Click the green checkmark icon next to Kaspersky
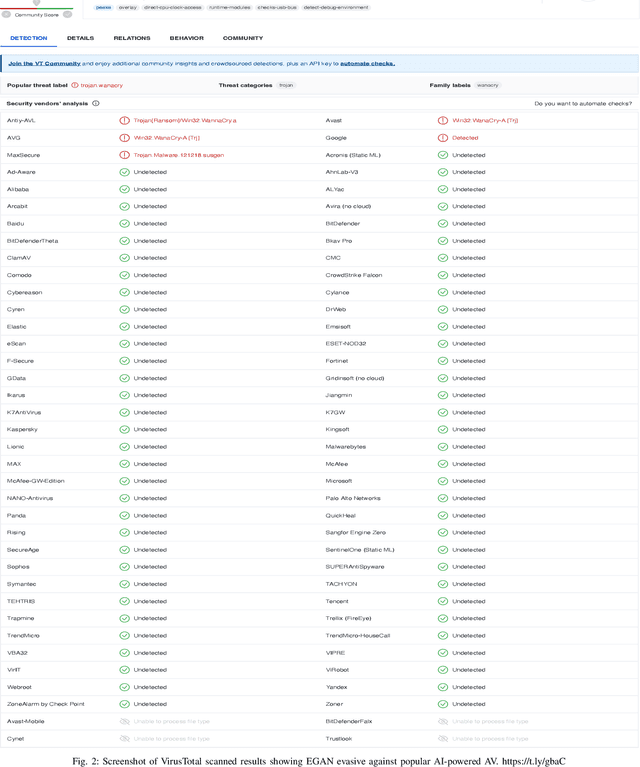 pyautogui.click(x=125, y=429)
